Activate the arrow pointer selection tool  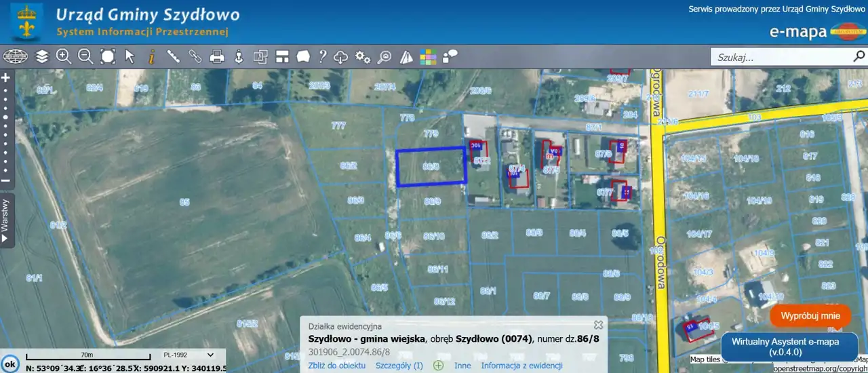130,56
